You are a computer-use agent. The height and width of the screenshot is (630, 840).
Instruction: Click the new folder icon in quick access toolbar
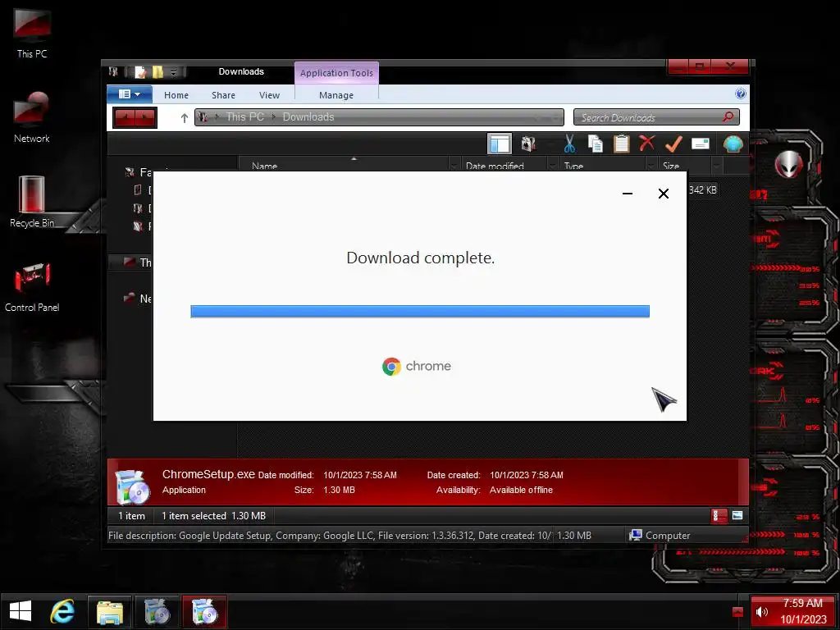[x=157, y=72]
